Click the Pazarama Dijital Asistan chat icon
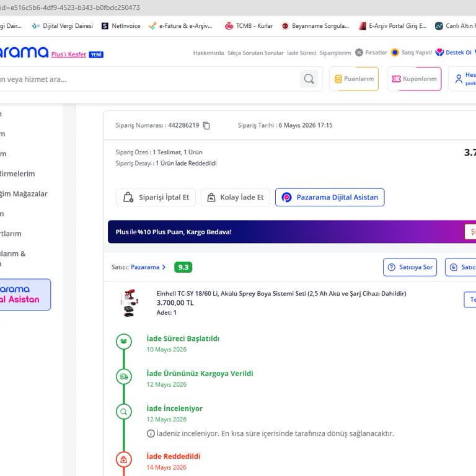476x476 pixels. (286, 197)
